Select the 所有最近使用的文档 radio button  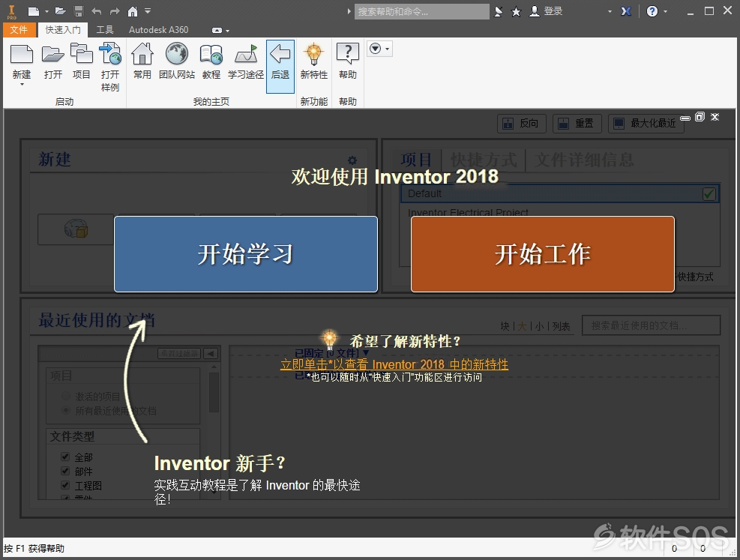click(x=66, y=411)
